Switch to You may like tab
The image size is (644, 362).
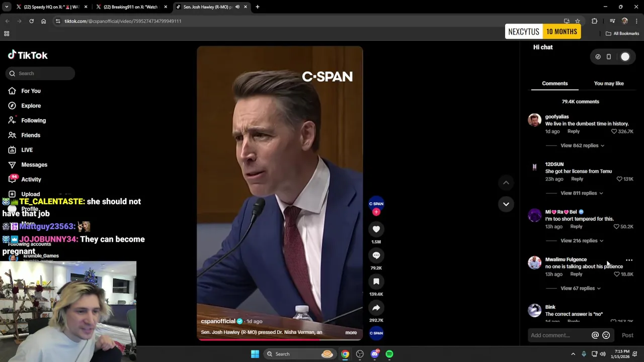(609, 83)
